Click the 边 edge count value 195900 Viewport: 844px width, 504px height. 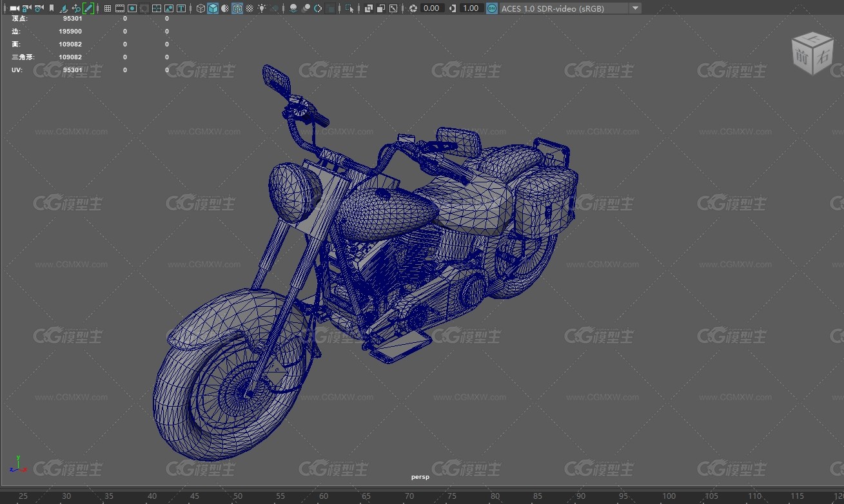click(x=70, y=32)
